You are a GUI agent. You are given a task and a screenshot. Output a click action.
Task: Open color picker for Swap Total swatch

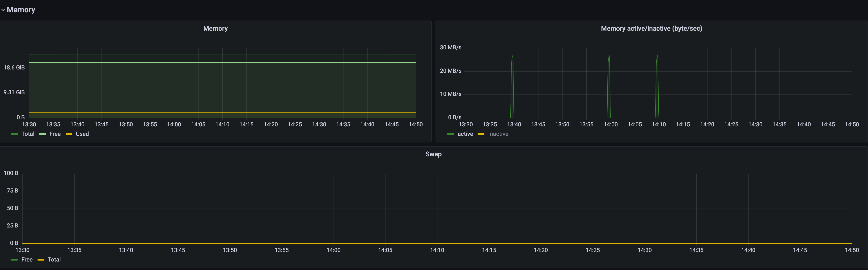pyautogui.click(x=41, y=260)
